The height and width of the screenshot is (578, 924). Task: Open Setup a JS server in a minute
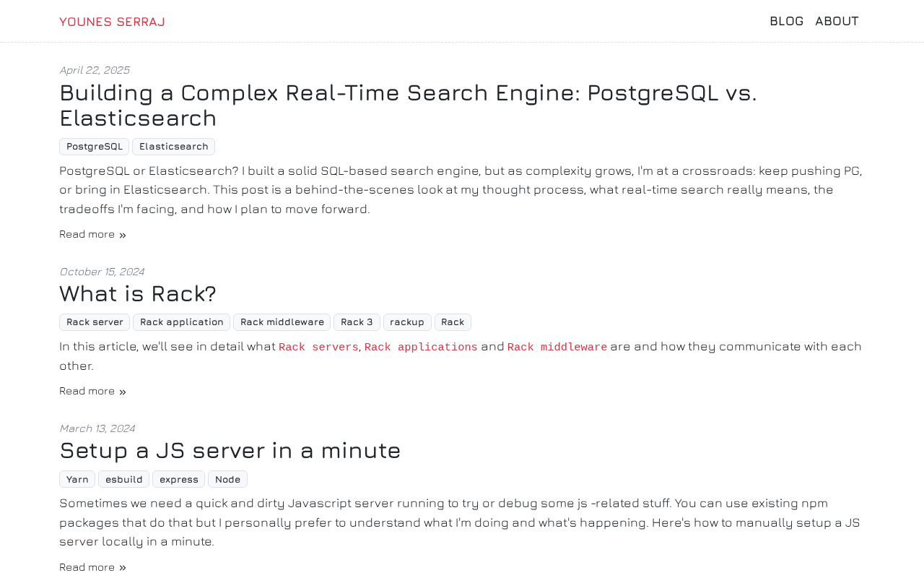point(230,450)
